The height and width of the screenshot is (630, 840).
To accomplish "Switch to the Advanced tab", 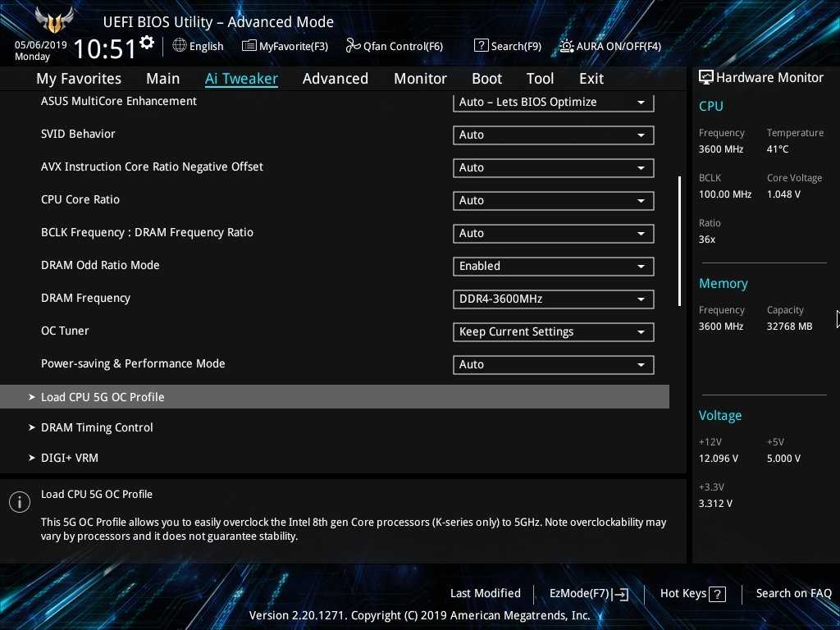I will [x=335, y=79].
